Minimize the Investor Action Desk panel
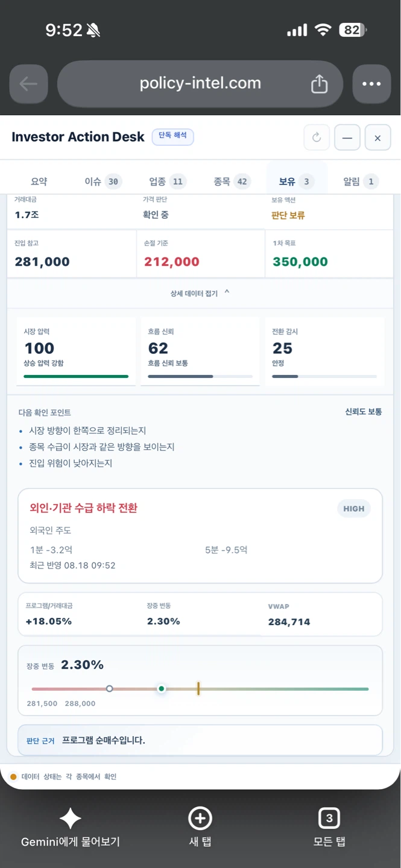This screenshot has height=868, width=401. click(347, 138)
